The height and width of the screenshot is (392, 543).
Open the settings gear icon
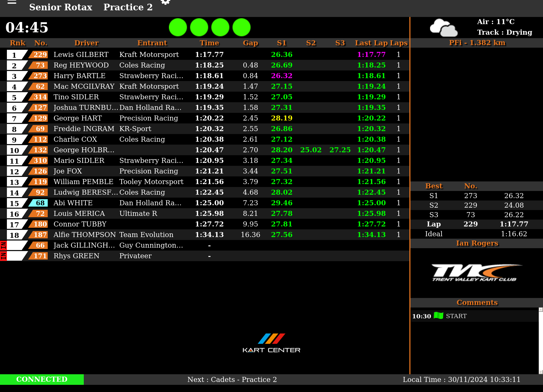[165, 2]
